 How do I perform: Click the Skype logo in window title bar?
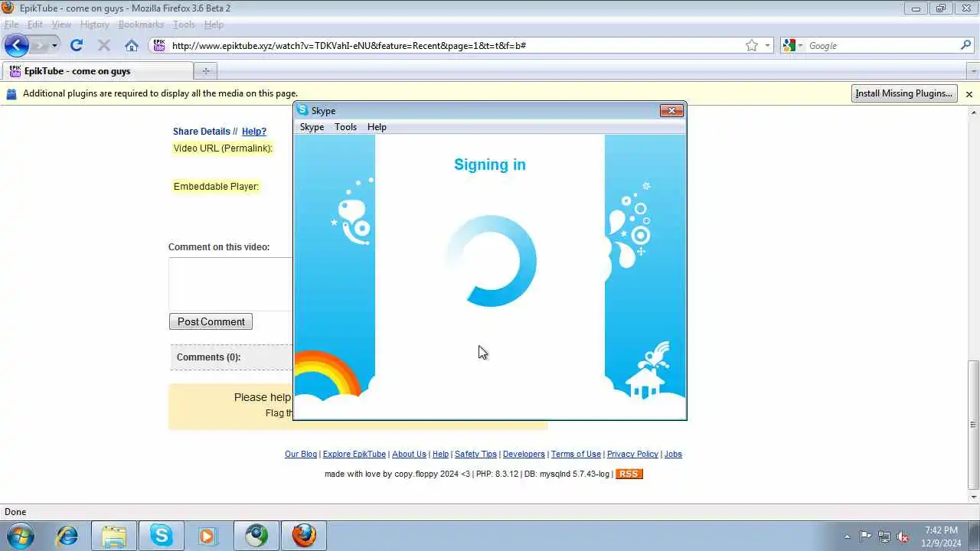pyautogui.click(x=302, y=110)
